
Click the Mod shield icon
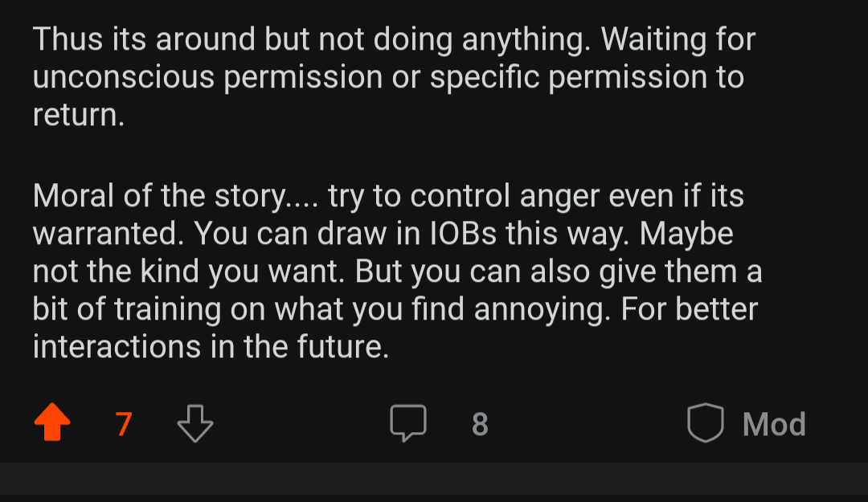[x=706, y=423]
